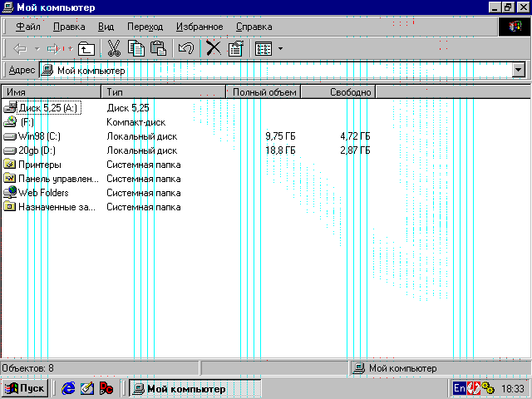
Task: Click the Windows logo throbber icon
Action: [515, 27]
